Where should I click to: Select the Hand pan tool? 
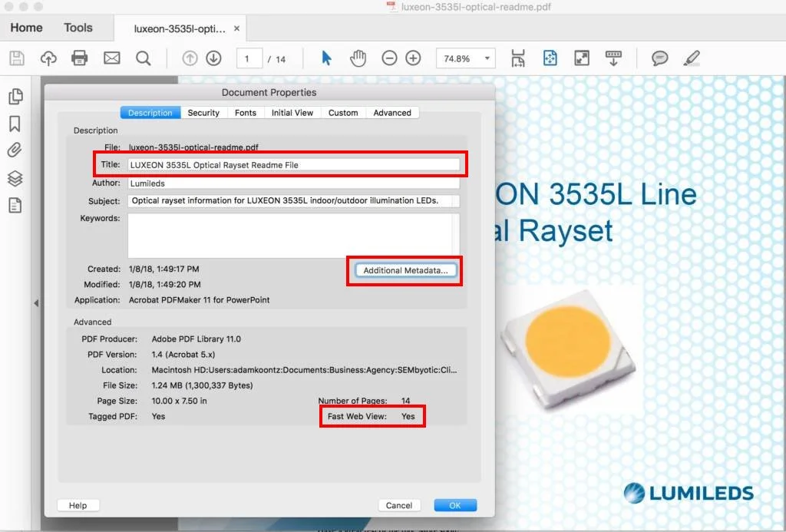(358, 58)
